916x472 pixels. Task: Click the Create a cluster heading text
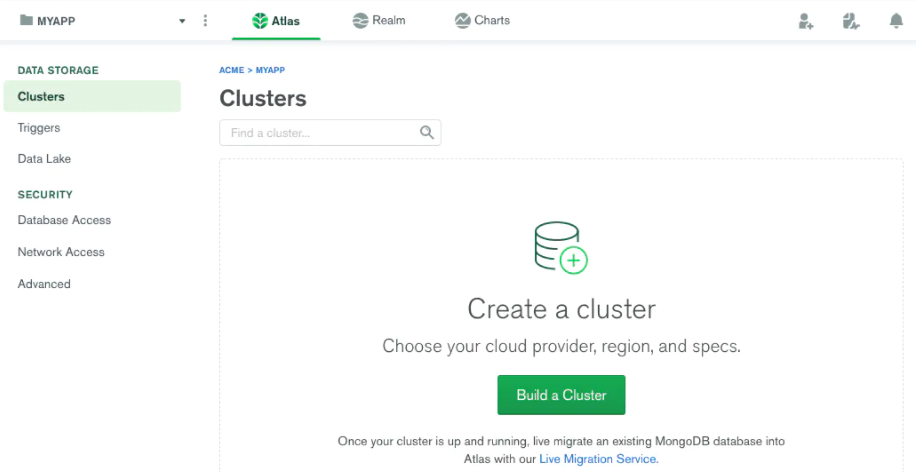tap(561, 309)
